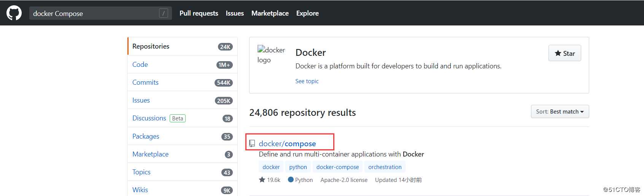Click the repository icon beside docker/compose
The height and width of the screenshot is (196, 644).
252,143
